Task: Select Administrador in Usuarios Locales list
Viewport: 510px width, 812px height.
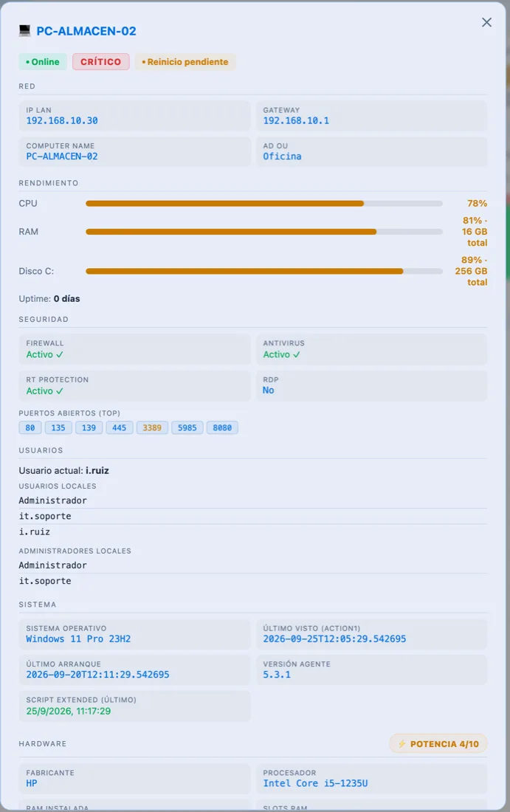Action: tap(53, 500)
